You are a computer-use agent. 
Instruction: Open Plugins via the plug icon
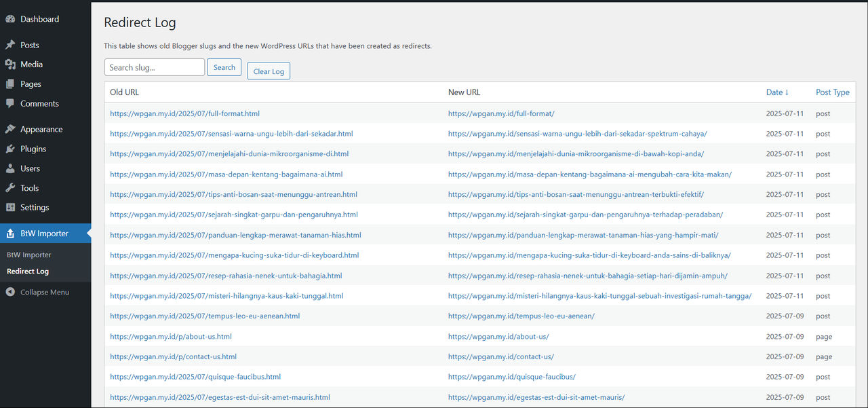click(12, 149)
